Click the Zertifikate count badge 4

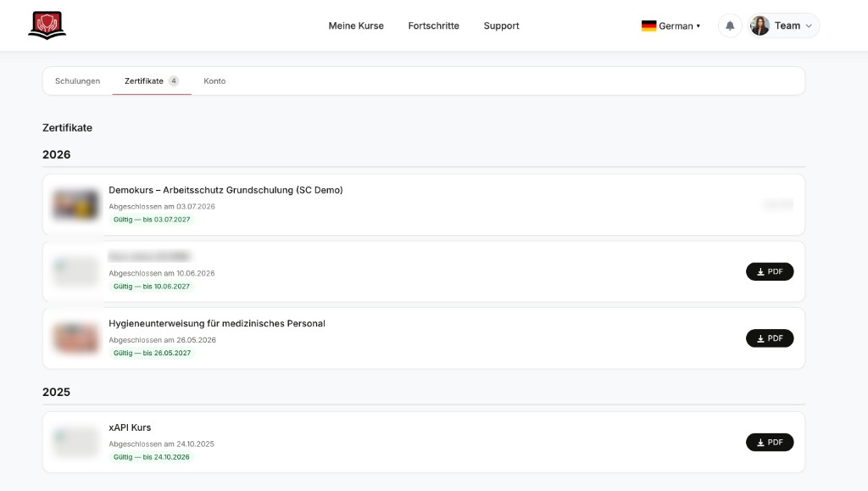[x=174, y=81]
